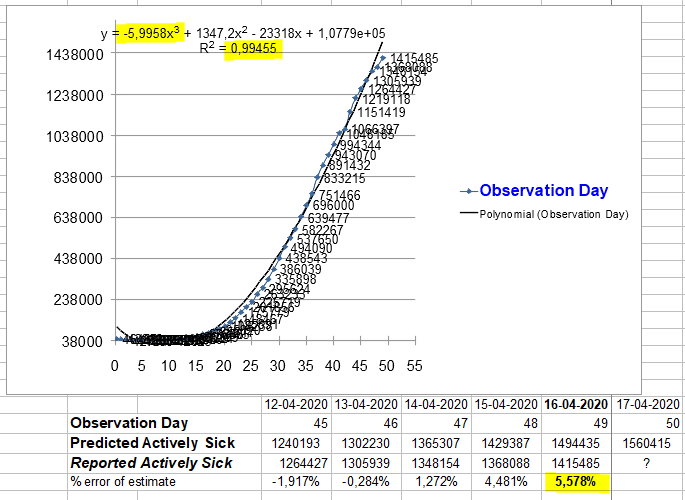Click the R² = 0,99455 label
Screen dimensions: 685x500
click(x=238, y=48)
